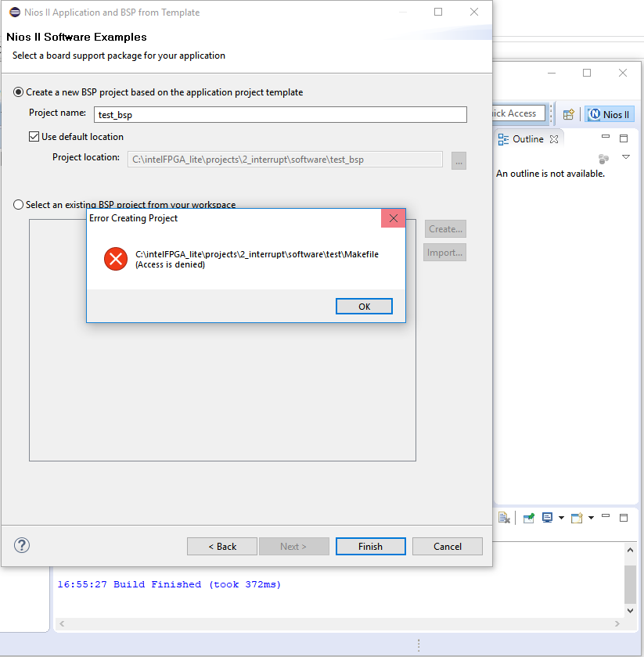Click the console horizontal scrollbar left arrow

click(x=62, y=623)
